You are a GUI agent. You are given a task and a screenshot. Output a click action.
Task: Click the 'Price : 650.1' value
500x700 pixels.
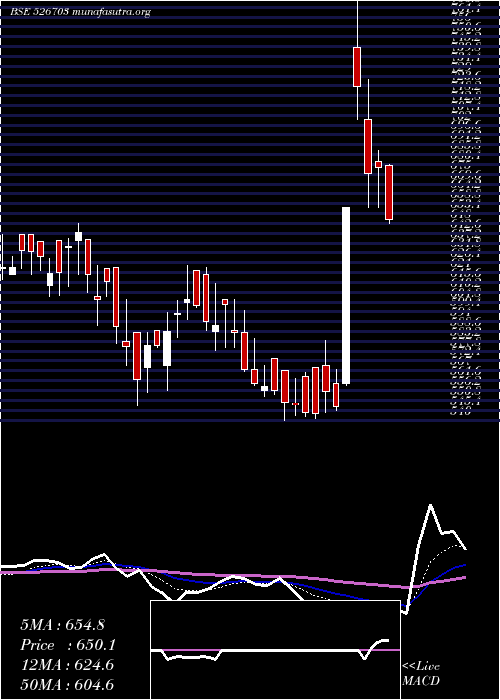tap(68, 645)
